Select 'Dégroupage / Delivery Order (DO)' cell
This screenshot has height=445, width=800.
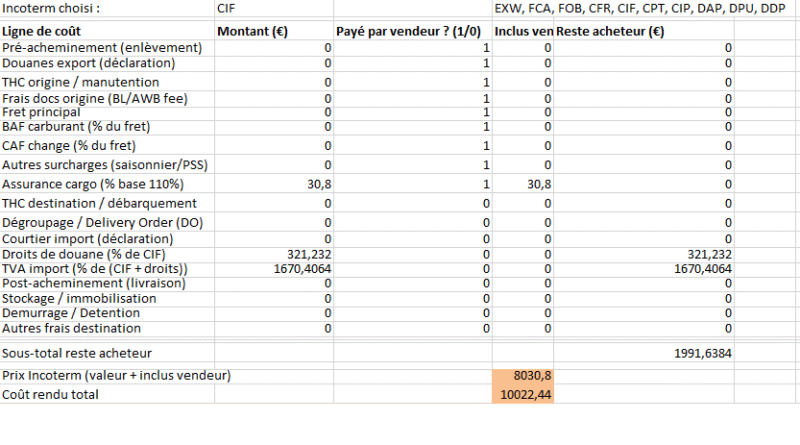coord(107,223)
